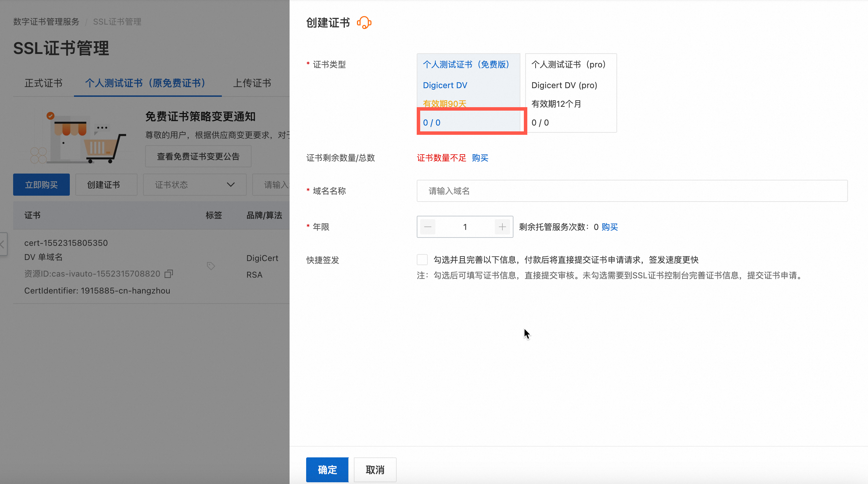
Task: Click the 品牌/算法 column header
Action: pos(264,215)
